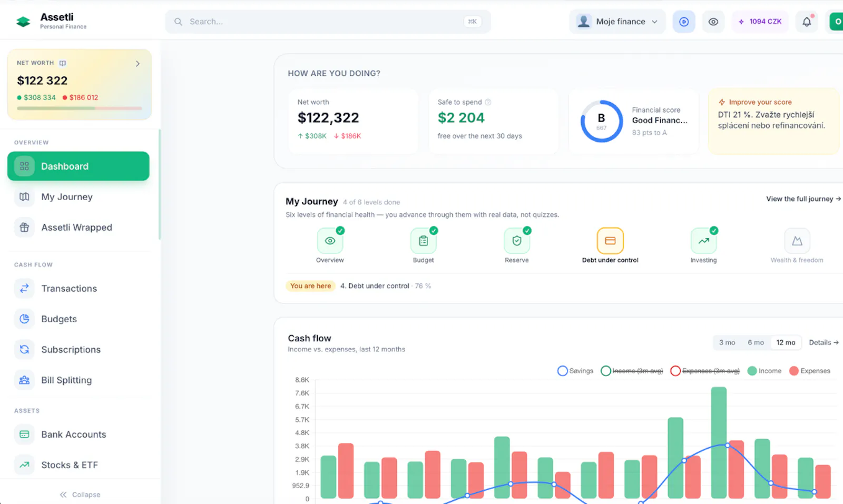The height and width of the screenshot is (504, 843).
Task: Click the Subscriptions refresh icon
Action: pyautogui.click(x=24, y=350)
